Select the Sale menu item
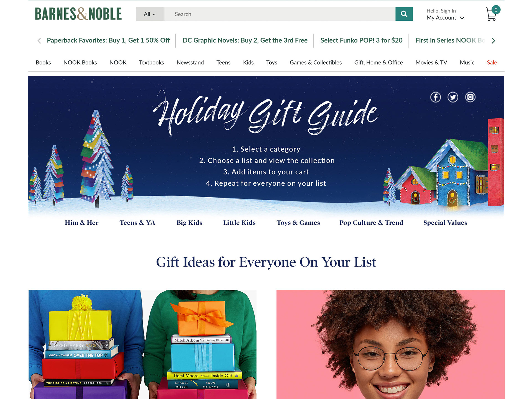The height and width of the screenshot is (399, 532). (x=492, y=62)
